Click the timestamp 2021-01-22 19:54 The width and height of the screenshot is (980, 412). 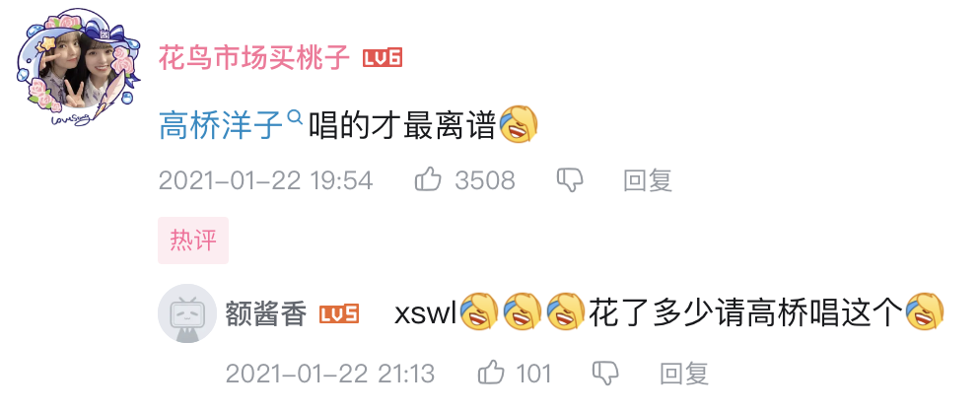click(x=265, y=180)
